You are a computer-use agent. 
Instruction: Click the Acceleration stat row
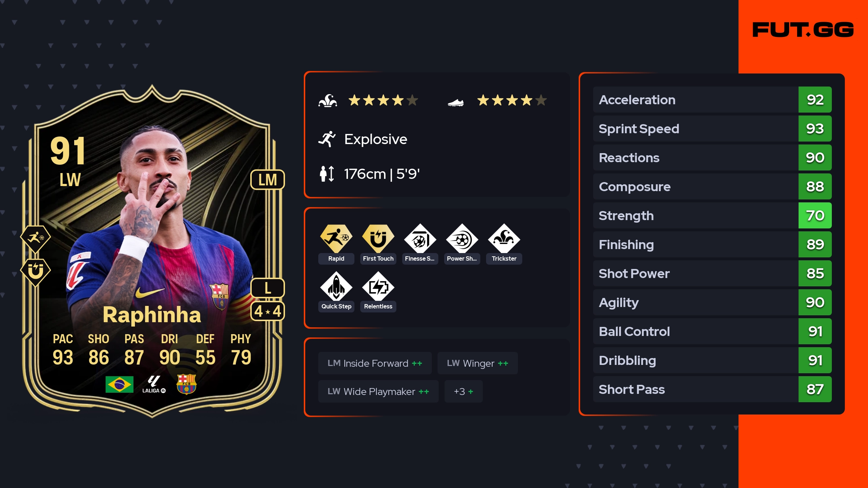point(712,100)
